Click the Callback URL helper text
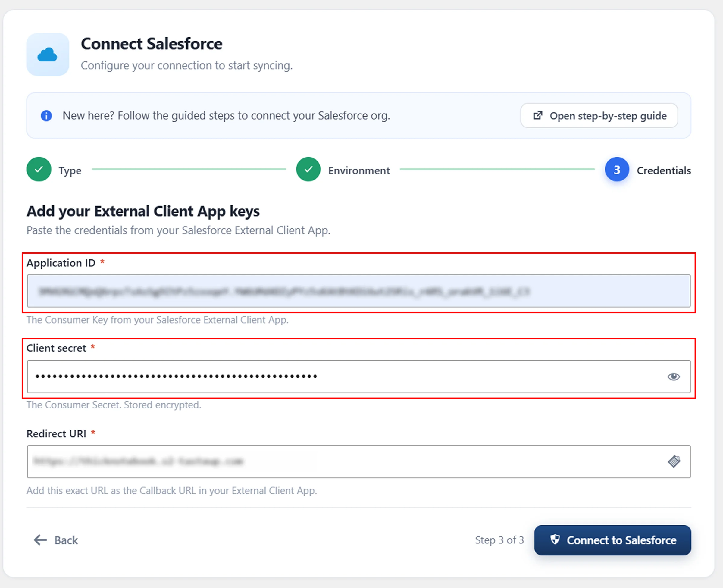Image resolution: width=723 pixels, height=588 pixels. (x=172, y=490)
